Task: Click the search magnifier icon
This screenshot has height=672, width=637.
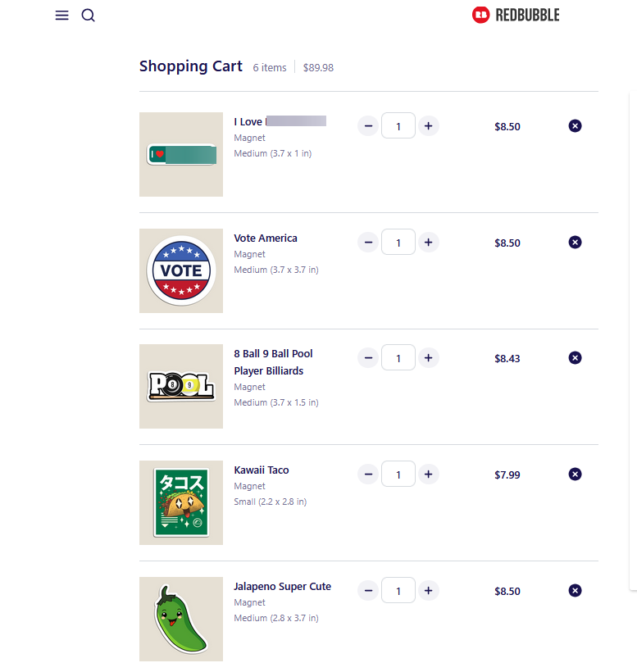Action: click(x=89, y=16)
